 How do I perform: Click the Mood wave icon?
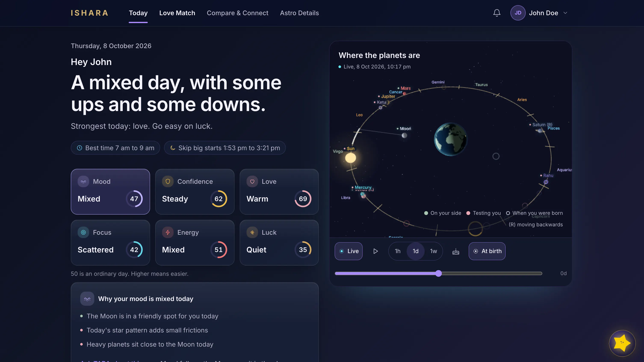pos(83,181)
